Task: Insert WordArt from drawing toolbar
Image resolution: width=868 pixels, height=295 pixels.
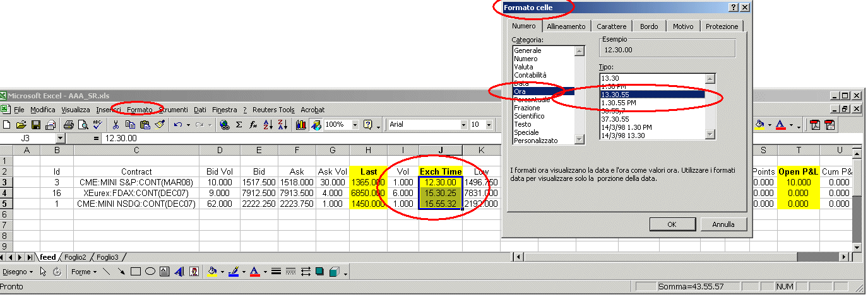Action: [x=179, y=272]
